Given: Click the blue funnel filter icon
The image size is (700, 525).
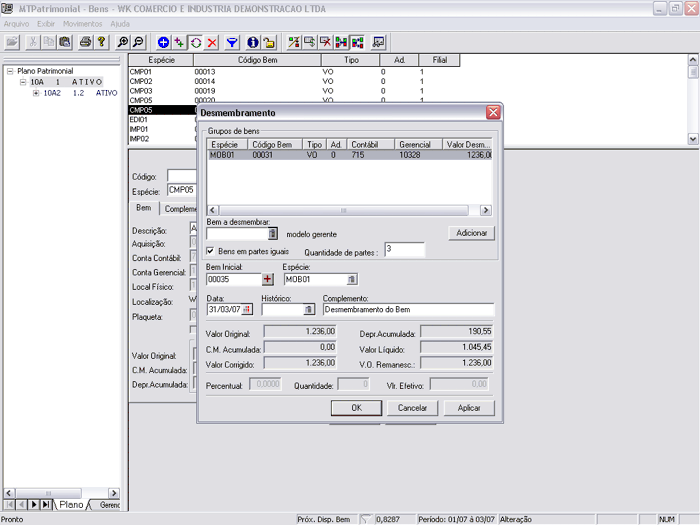Looking at the screenshot, I should tap(232, 42).
